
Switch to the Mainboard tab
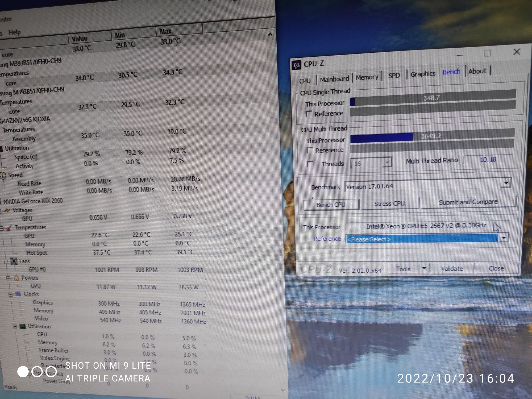point(334,79)
